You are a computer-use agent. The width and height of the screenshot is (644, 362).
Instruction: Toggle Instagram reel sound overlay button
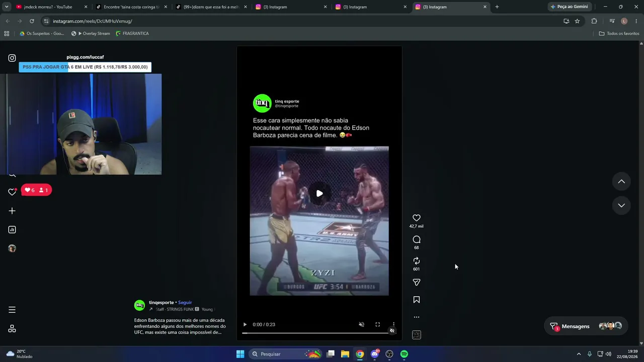[392, 331]
